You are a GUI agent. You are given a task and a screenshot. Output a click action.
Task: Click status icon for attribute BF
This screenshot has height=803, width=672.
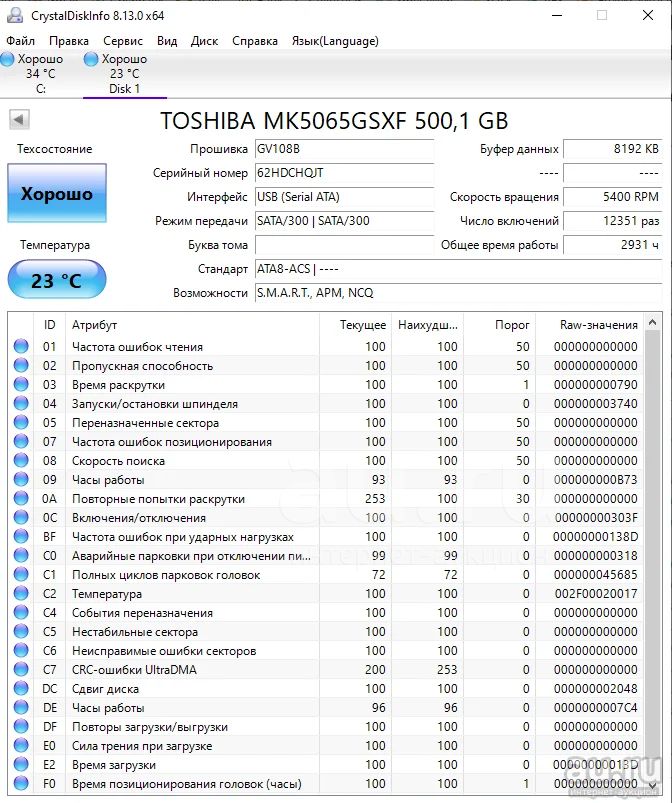click(x=21, y=536)
